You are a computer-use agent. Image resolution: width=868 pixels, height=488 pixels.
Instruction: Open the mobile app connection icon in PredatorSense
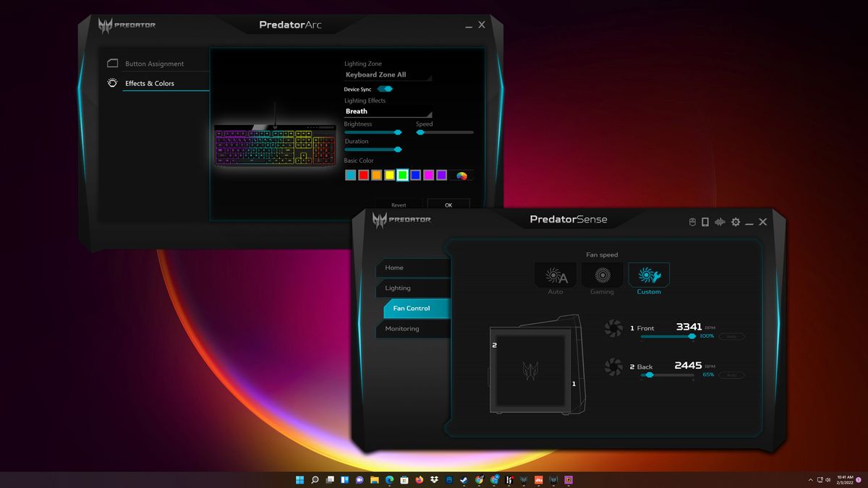[x=705, y=222]
